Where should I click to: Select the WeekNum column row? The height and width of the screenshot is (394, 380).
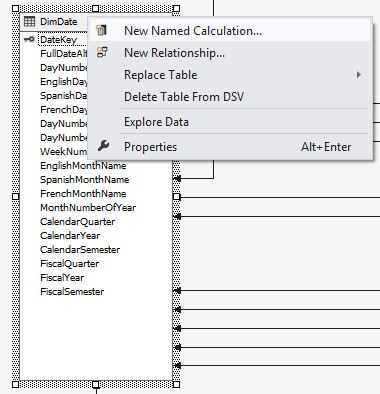click(64, 151)
